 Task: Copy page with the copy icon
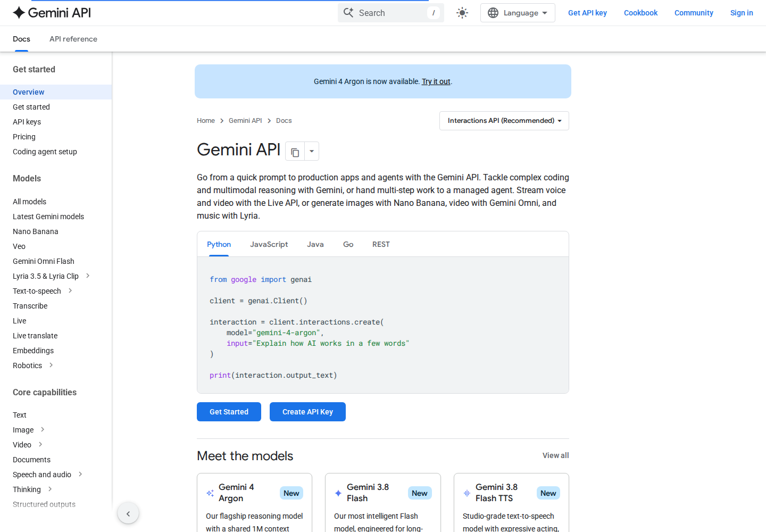295,152
